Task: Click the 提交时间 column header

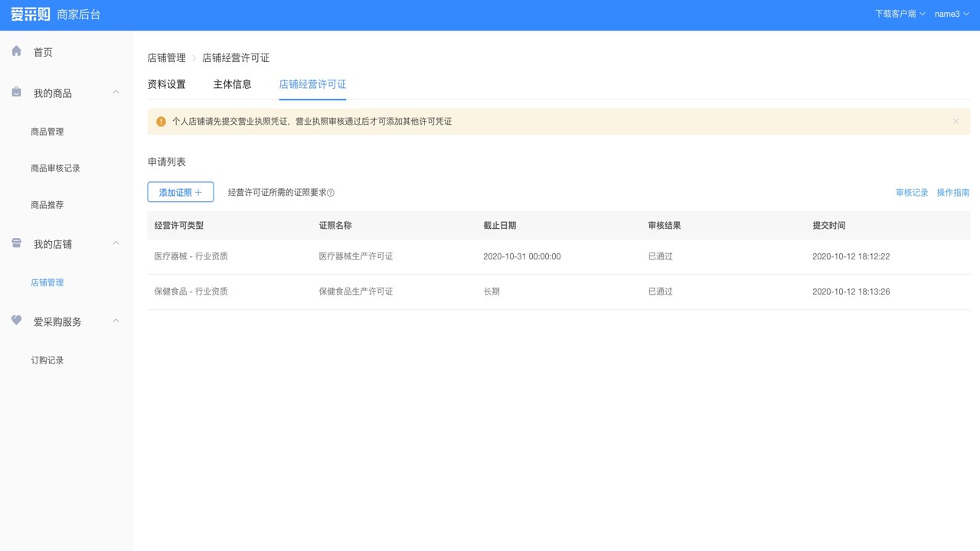Action: [x=829, y=226]
